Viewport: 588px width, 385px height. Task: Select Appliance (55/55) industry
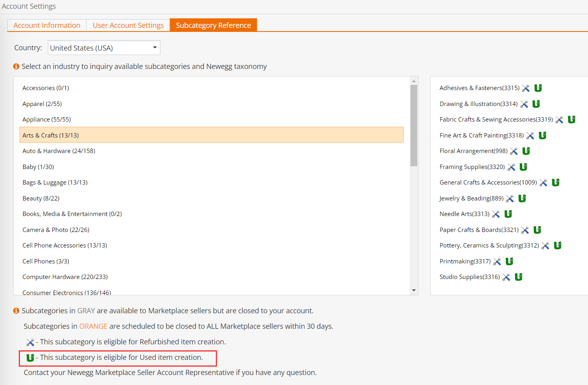coord(211,120)
